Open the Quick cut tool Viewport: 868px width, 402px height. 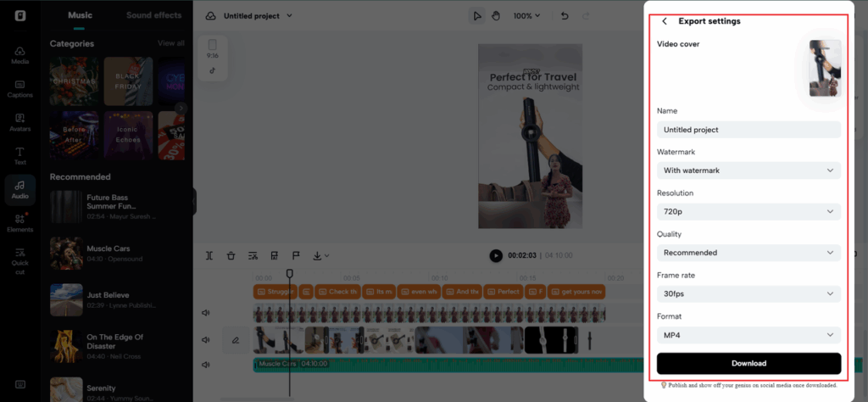pos(20,261)
